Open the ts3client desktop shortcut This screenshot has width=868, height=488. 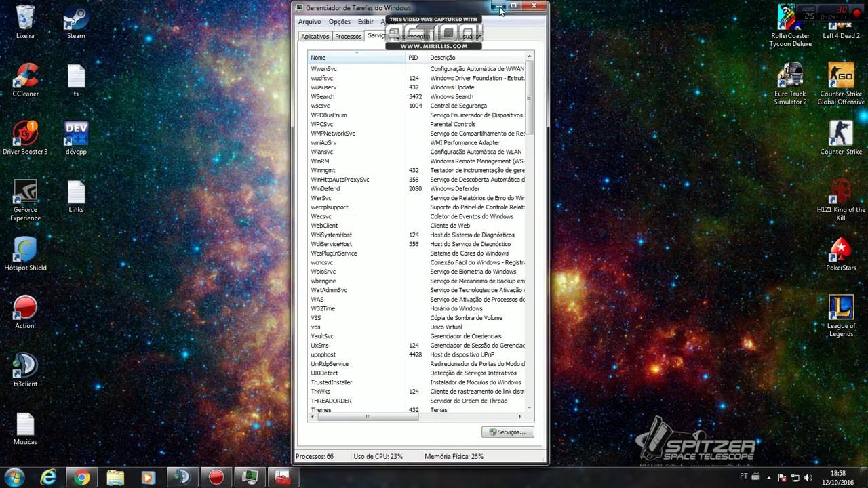pos(25,371)
